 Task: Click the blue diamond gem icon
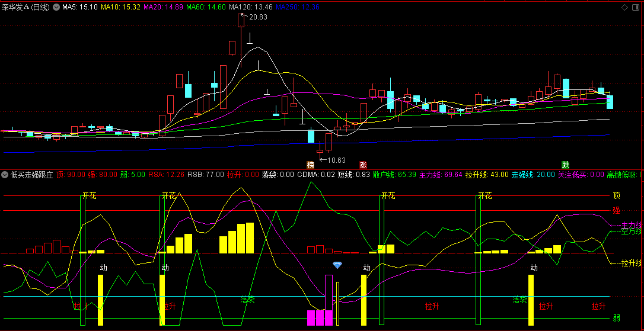click(x=337, y=265)
